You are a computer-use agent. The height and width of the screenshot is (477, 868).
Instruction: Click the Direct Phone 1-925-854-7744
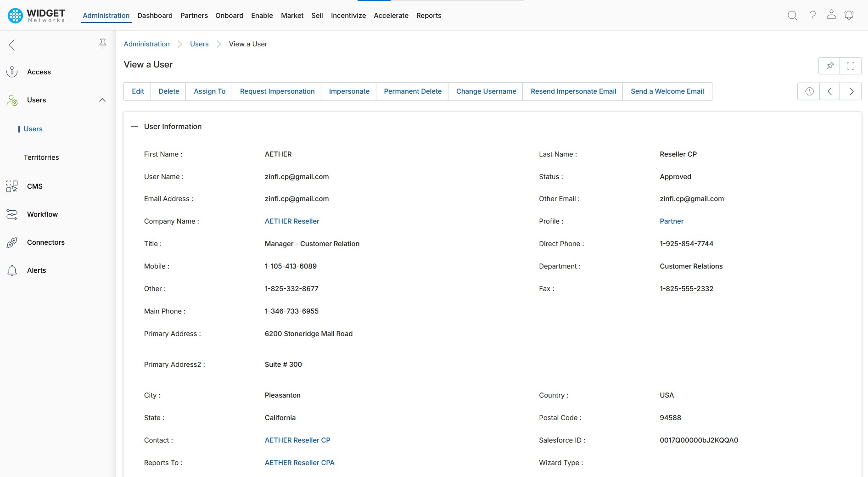pos(686,244)
